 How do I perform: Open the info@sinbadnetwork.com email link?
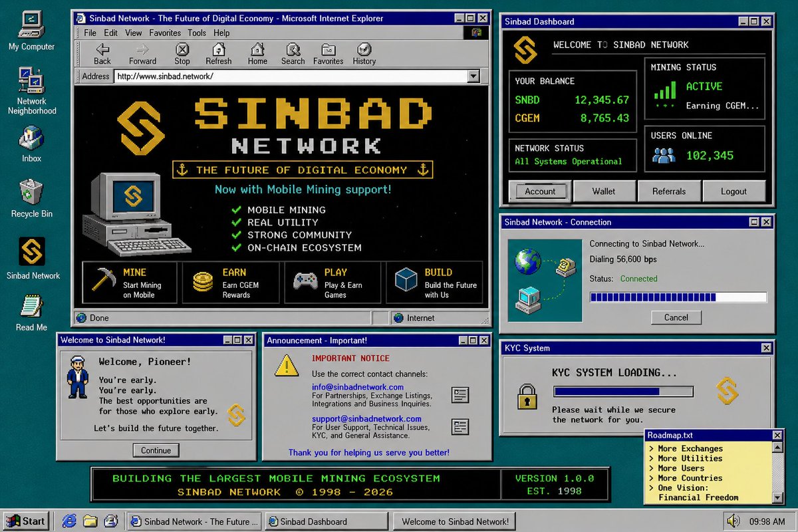358,387
